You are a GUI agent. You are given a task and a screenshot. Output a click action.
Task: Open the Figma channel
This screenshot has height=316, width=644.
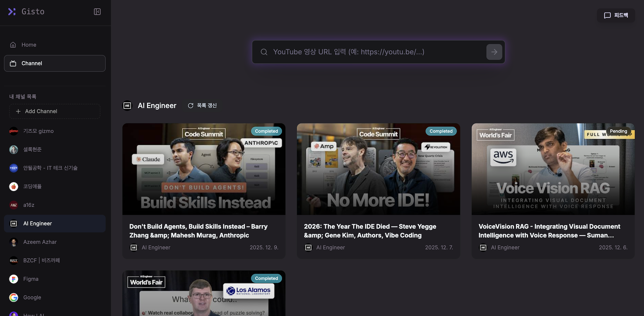[55, 279]
